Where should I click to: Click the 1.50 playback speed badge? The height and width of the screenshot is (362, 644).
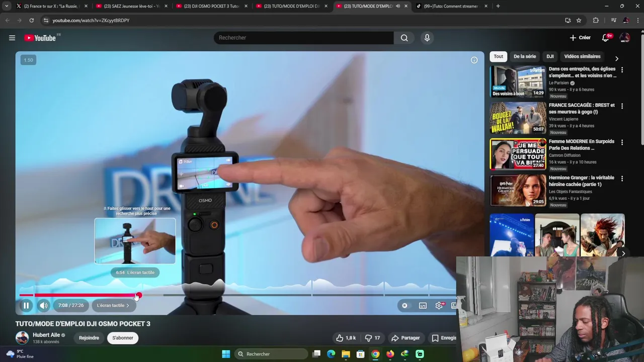click(29, 60)
